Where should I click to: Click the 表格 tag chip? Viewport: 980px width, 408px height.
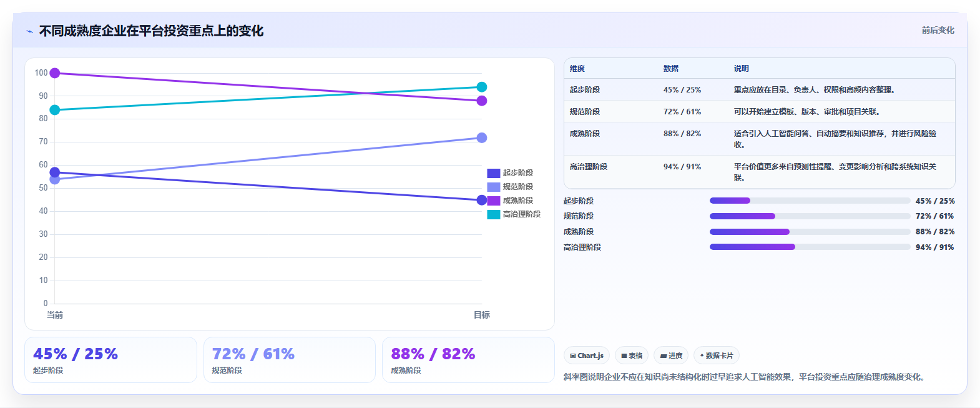[x=632, y=356]
